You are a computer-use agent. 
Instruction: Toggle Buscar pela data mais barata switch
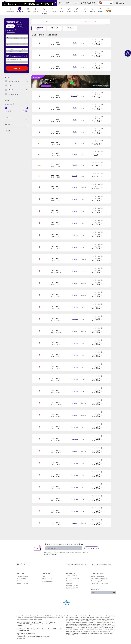click(x=7, y=56)
